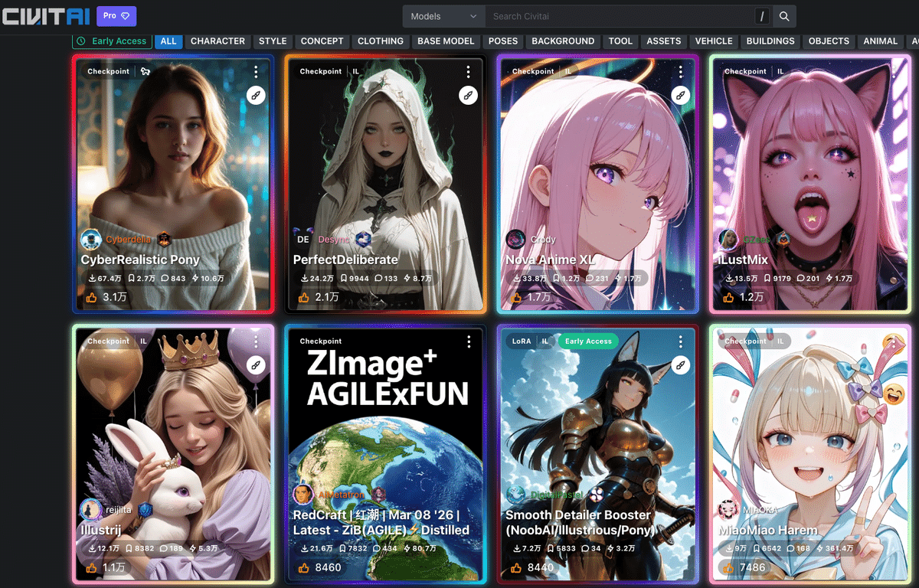
Task: Select the STYLE category tab
Action: pos(273,41)
